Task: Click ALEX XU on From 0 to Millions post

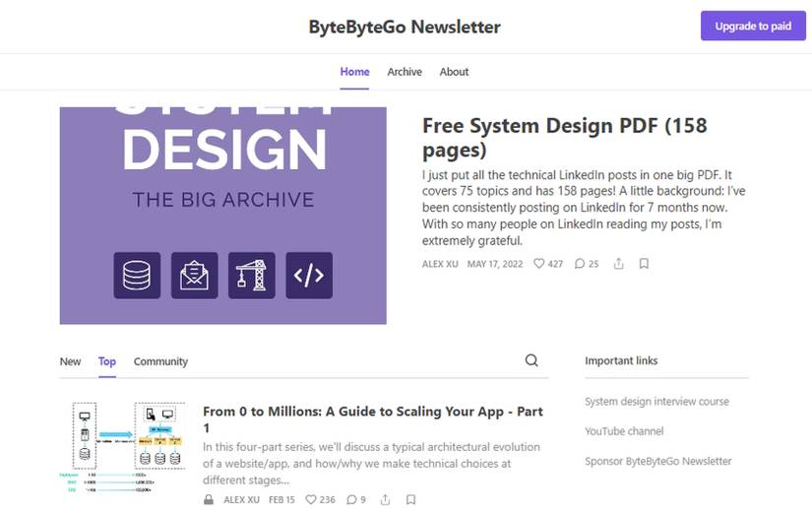Action: pos(241,499)
